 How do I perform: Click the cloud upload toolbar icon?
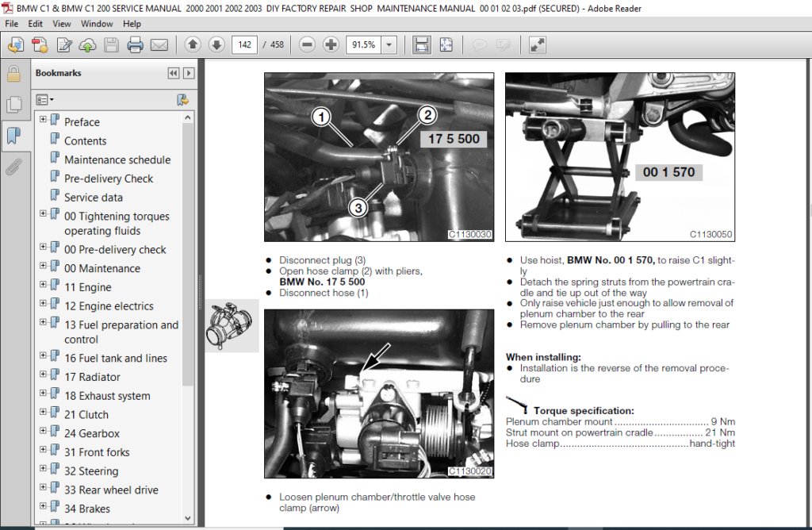(87, 45)
